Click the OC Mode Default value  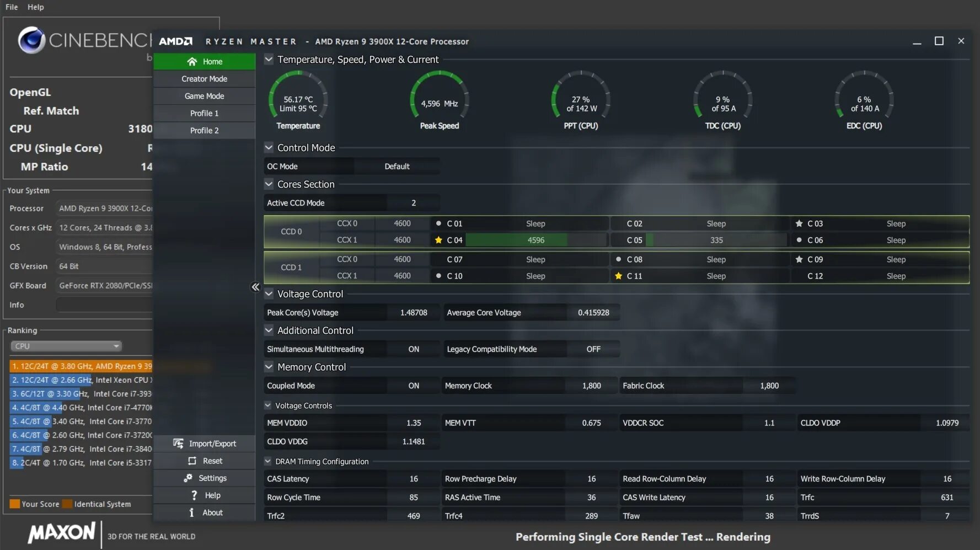pos(397,166)
